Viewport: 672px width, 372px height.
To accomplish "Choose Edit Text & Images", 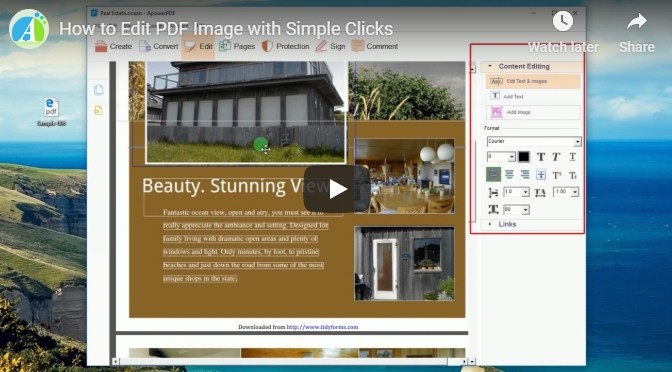I will point(533,81).
